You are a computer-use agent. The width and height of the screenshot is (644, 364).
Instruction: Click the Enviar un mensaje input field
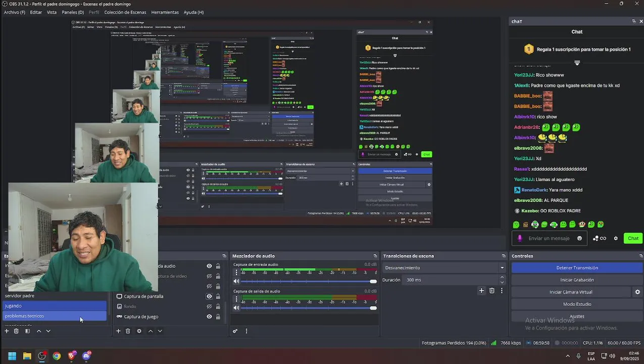[549, 238]
